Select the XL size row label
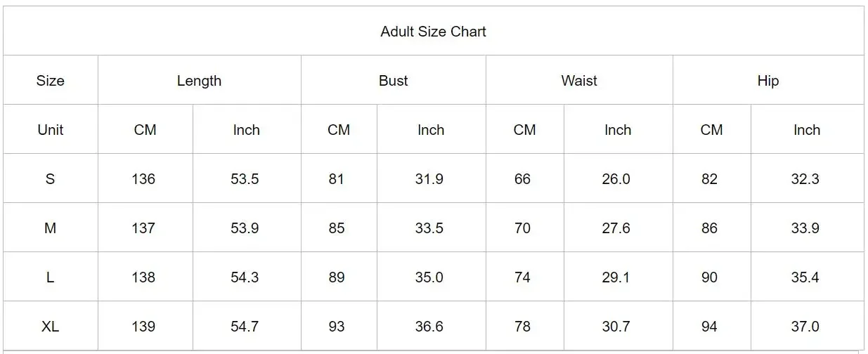 51,326
